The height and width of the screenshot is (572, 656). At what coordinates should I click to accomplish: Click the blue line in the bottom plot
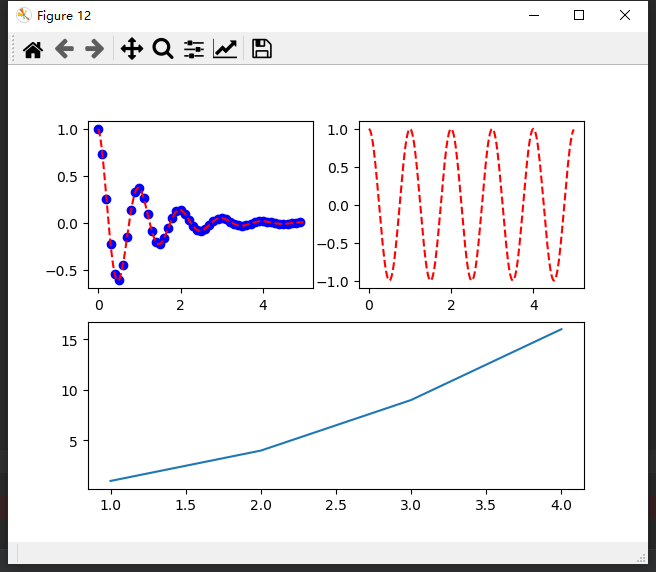click(336, 425)
